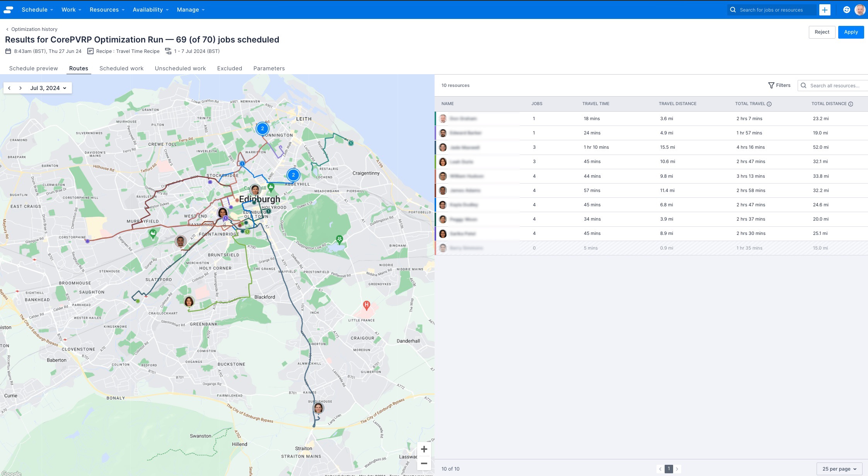Click the info icon next to Total Travel
868x476 pixels.
(x=769, y=104)
